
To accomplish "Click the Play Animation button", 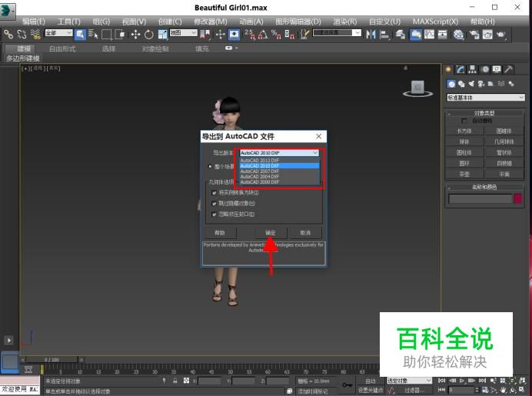I will 462,381.
